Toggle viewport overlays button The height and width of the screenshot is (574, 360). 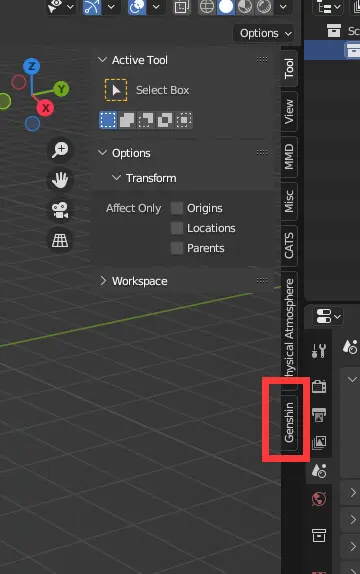click(x=137, y=7)
